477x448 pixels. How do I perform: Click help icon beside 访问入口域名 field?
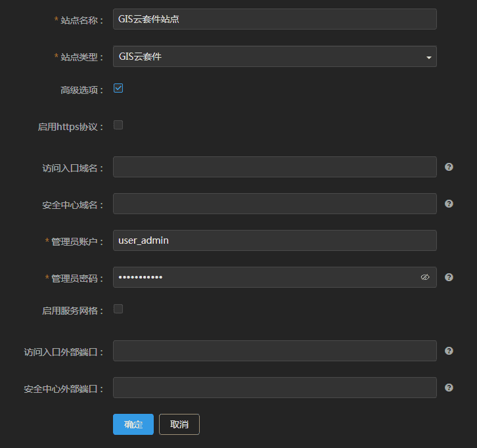(x=449, y=167)
